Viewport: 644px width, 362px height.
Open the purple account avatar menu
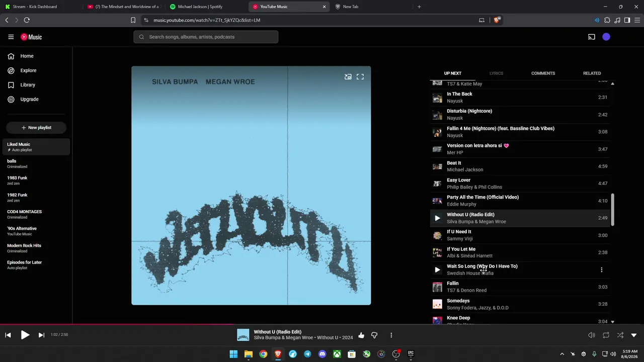tap(606, 37)
